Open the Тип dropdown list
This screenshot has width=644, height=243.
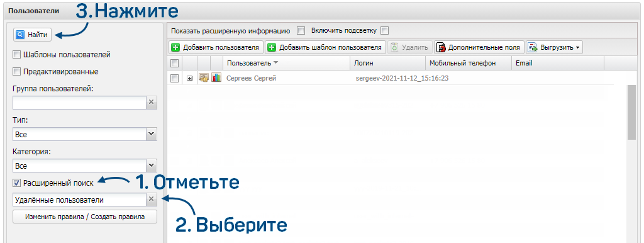point(152,134)
